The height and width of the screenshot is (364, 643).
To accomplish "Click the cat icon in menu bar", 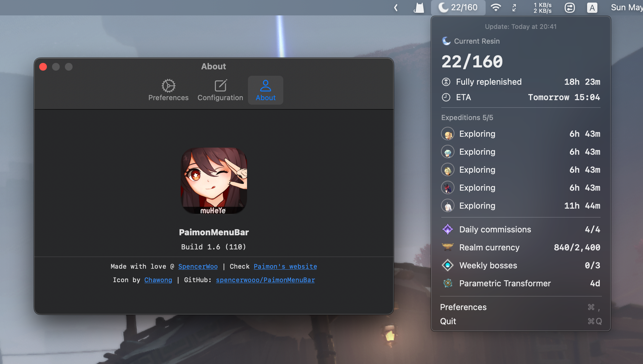I will 419,8.
